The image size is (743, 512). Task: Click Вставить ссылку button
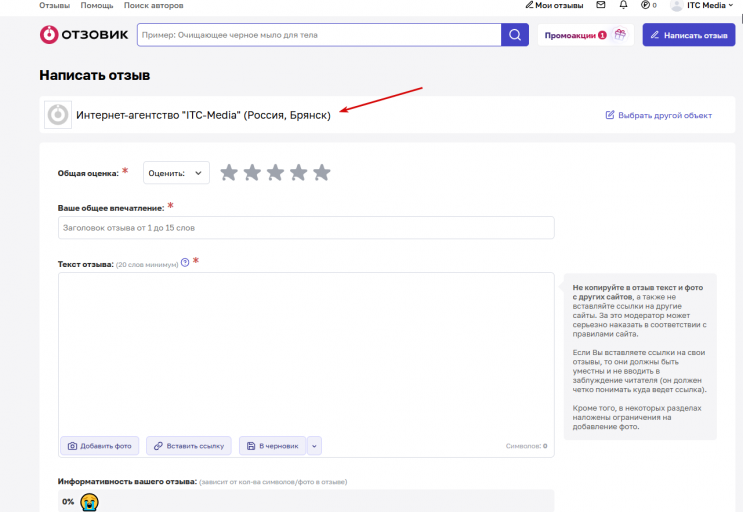pyautogui.click(x=189, y=446)
